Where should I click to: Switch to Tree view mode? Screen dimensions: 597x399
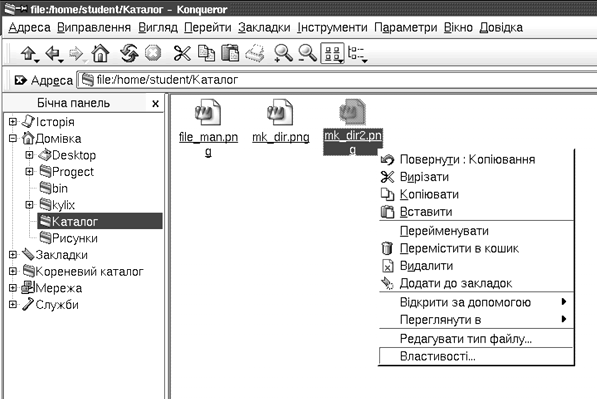357,54
